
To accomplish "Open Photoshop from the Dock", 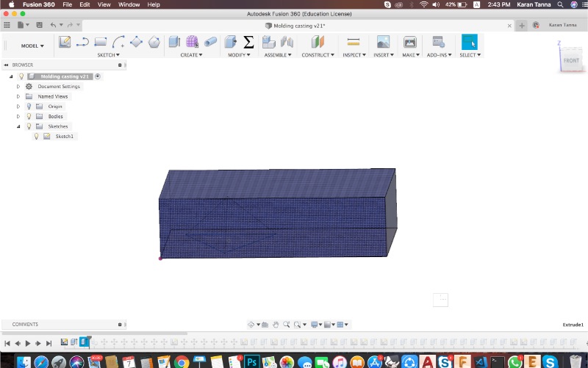I will (x=251, y=362).
